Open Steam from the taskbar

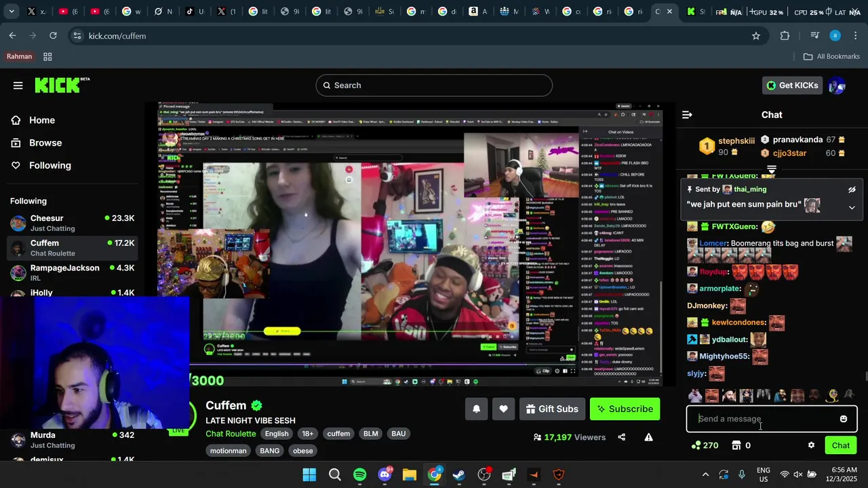pyautogui.click(x=459, y=474)
